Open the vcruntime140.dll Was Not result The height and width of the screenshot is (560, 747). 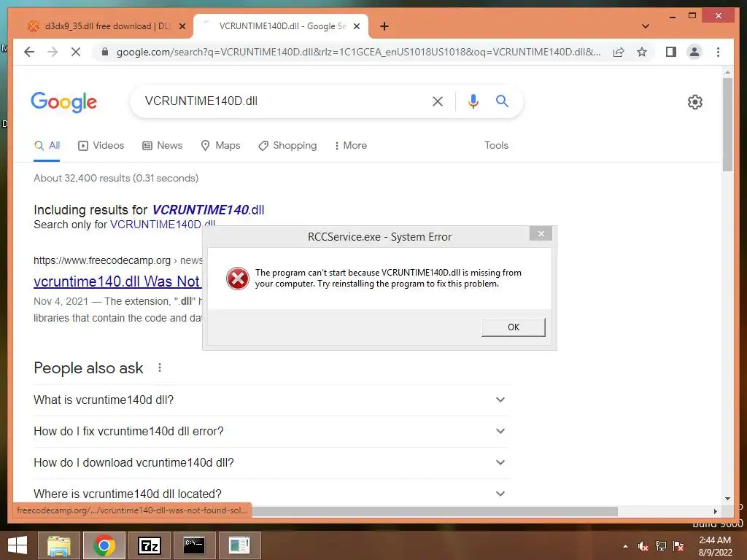117,281
